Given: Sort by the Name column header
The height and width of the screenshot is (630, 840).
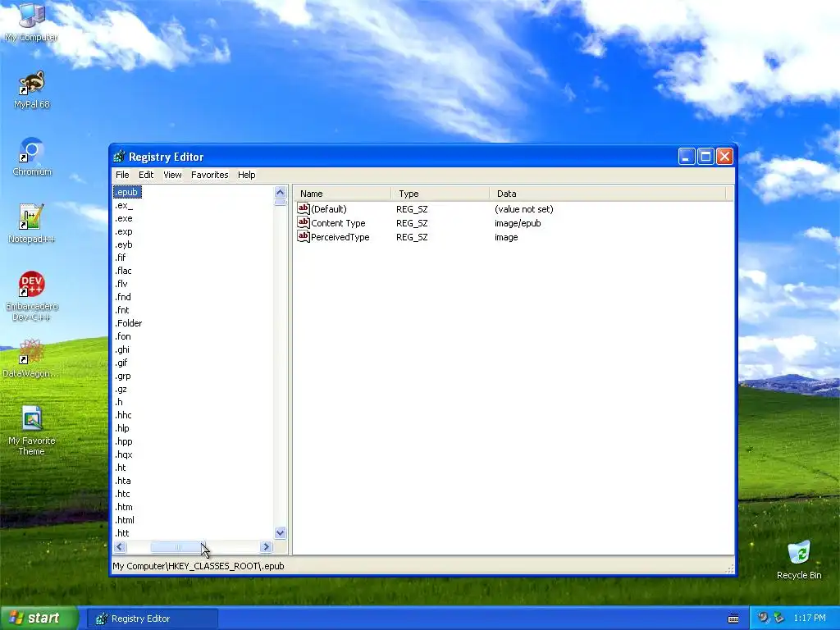Looking at the screenshot, I should click(342, 194).
